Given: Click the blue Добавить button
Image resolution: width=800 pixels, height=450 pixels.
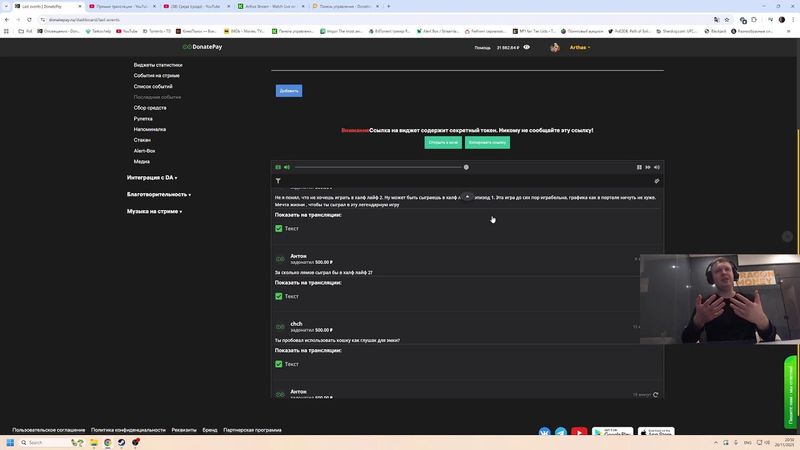Looking at the screenshot, I should 289,91.
